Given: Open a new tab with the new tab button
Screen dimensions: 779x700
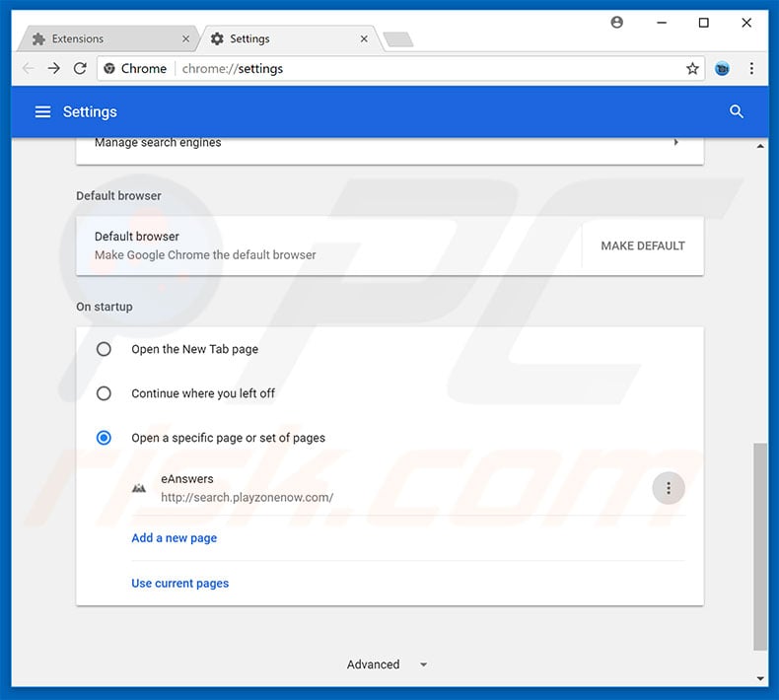Looking at the screenshot, I should (398, 39).
